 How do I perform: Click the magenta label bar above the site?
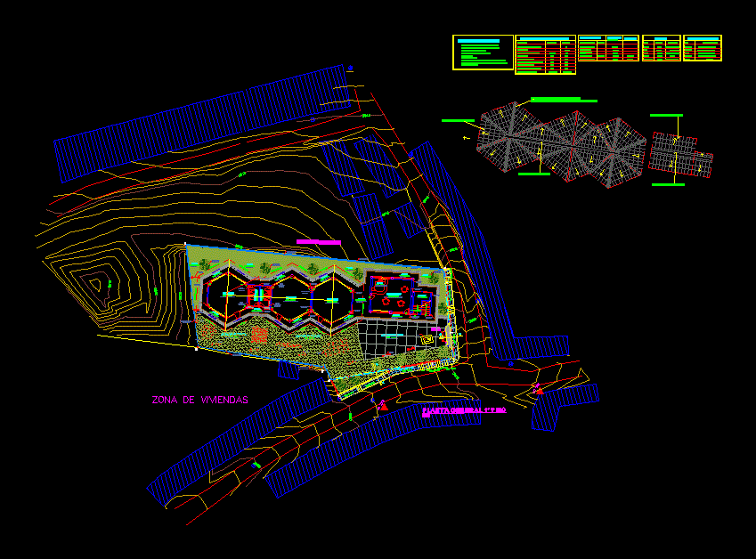pyautogui.click(x=319, y=242)
